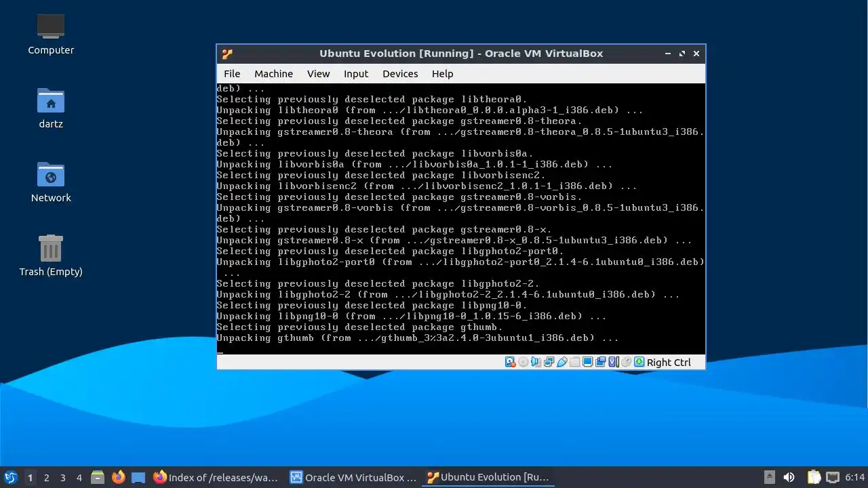Select the dartz home folder icon

pos(51,108)
